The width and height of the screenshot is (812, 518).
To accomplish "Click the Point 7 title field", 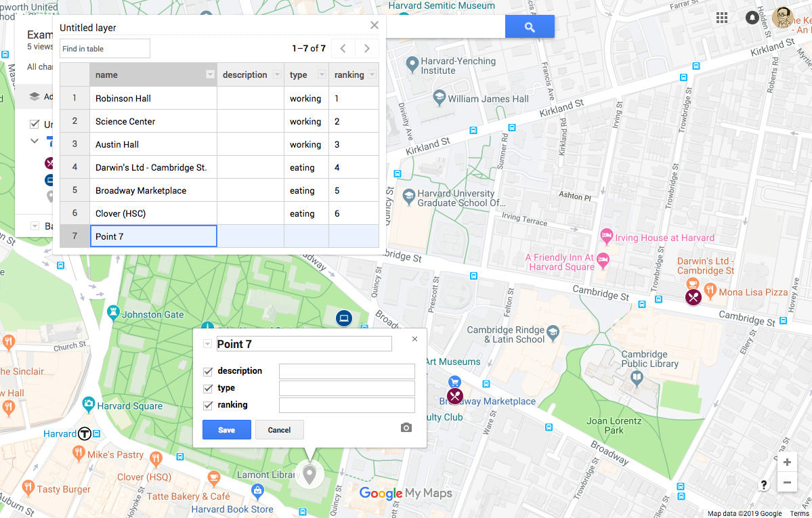I will coord(304,344).
